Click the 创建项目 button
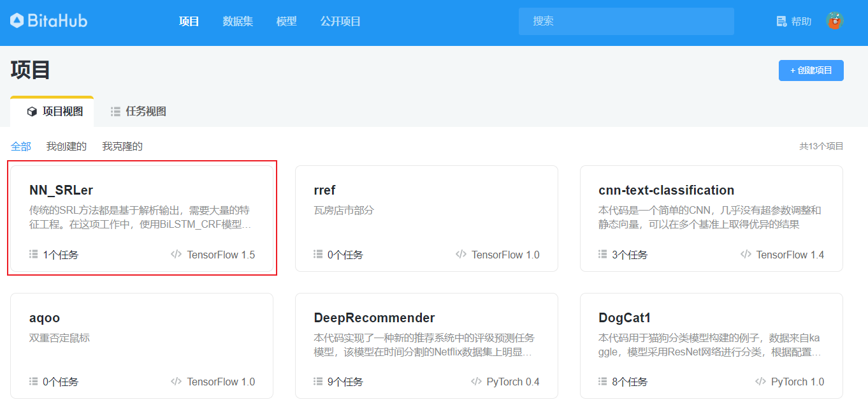Viewport: 868px width, 409px height. pyautogui.click(x=811, y=70)
